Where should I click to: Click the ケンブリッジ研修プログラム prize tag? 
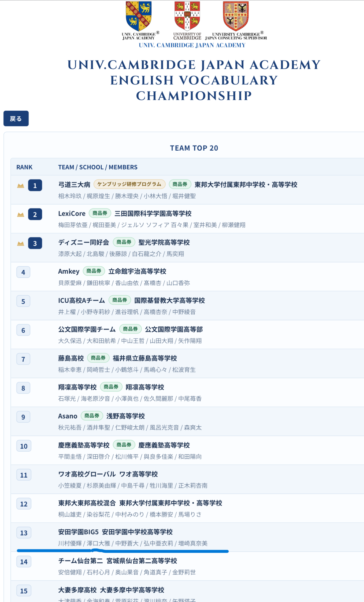pos(129,184)
